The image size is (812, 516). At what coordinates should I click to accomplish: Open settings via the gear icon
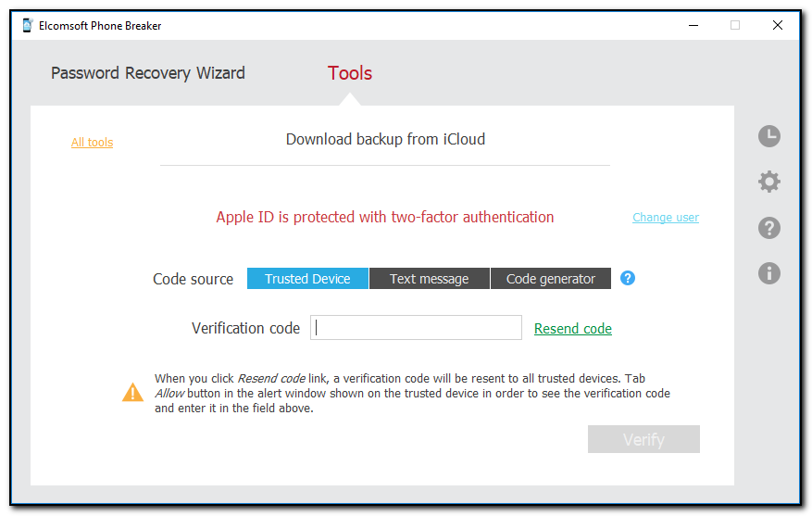click(x=768, y=182)
